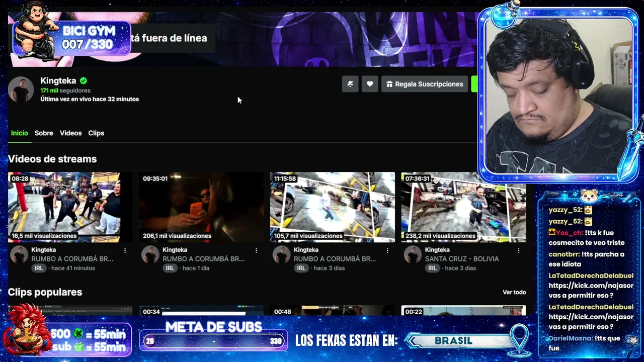Viewport: 644px width, 362px height.
Task: Click the green verified badge next to Kingteka
Action: (84, 80)
